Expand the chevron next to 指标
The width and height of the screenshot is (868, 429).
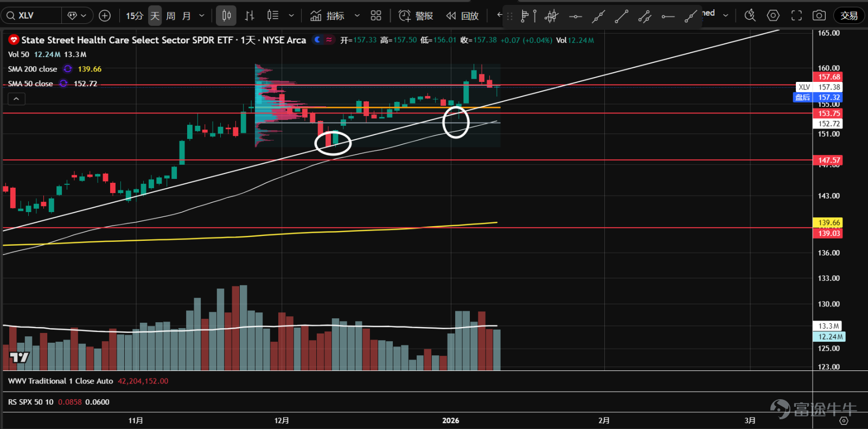pyautogui.click(x=357, y=16)
